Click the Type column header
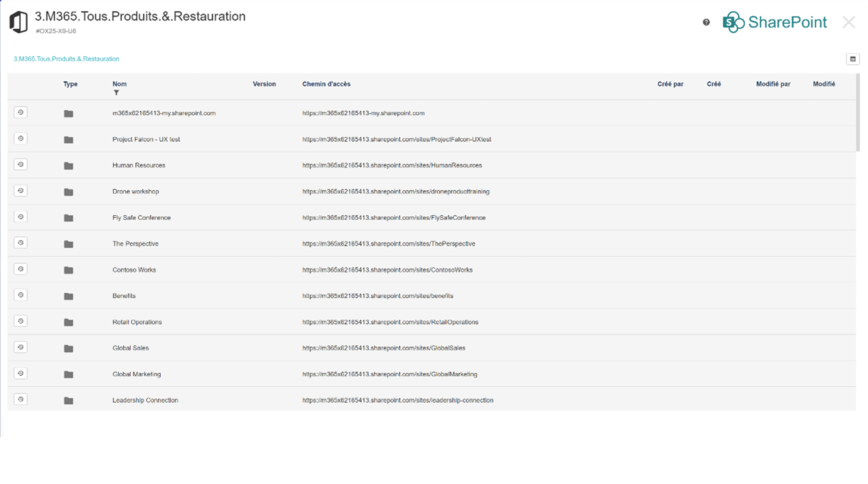868x484 pixels. pos(70,84)
